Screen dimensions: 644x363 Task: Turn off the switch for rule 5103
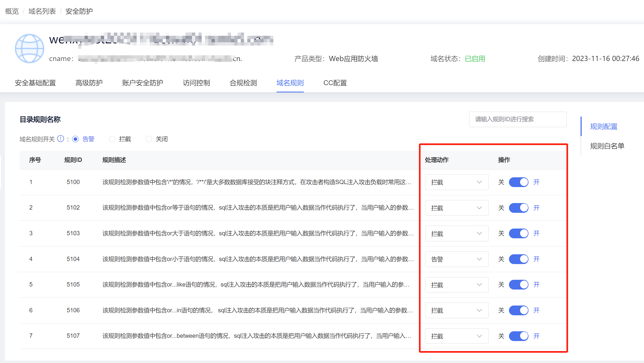pyautogui.click(x=518, y=233)
